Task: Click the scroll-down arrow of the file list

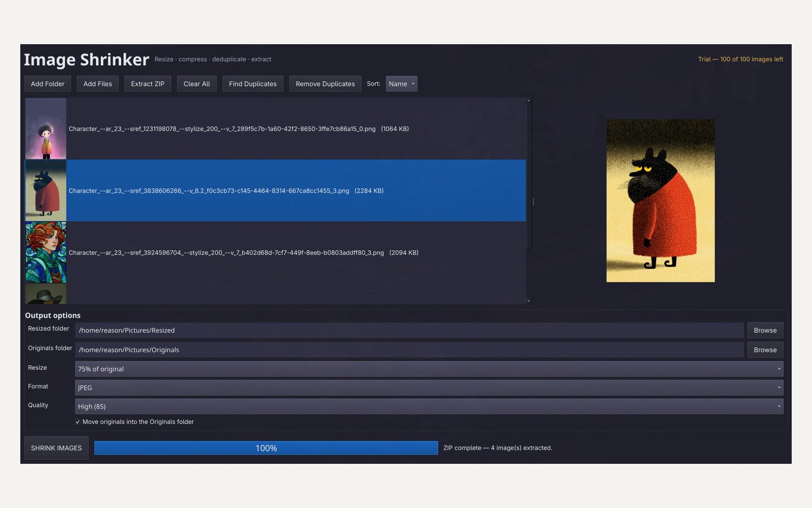Action: point(529,301)
